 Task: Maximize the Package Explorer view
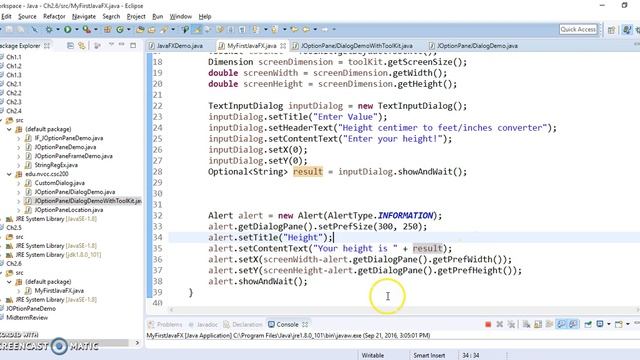[133, 45]
